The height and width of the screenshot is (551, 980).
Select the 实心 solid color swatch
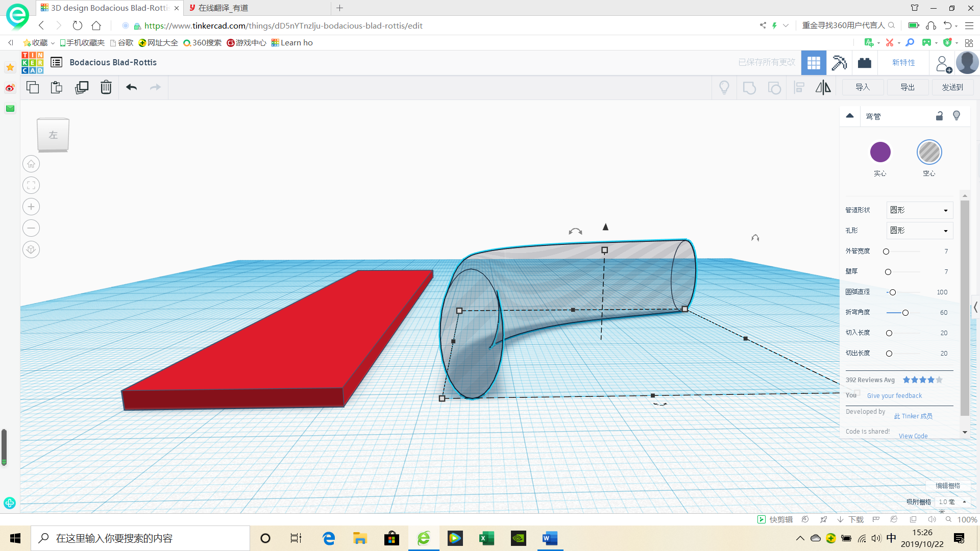tap(880, 152)
